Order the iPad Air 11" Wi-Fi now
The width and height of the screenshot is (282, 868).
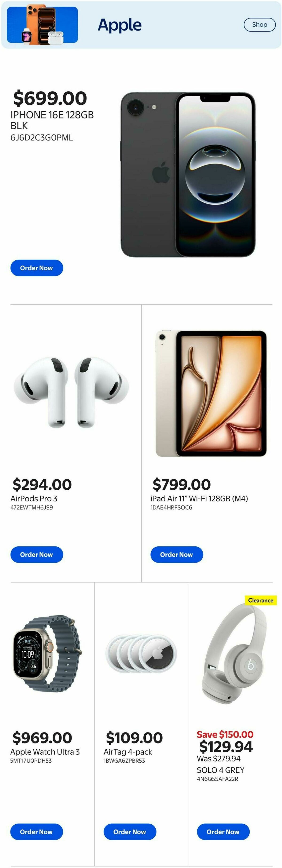(177, 555)
